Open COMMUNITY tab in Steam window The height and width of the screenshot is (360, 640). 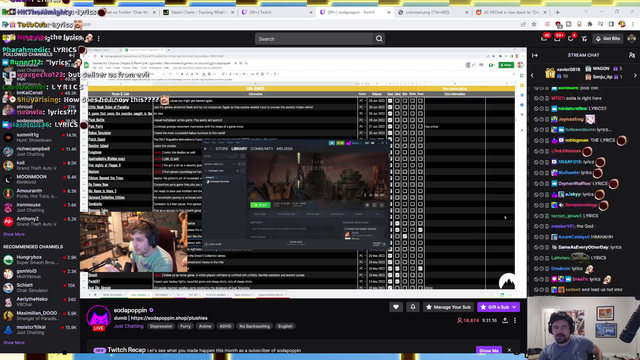point(262,149)
